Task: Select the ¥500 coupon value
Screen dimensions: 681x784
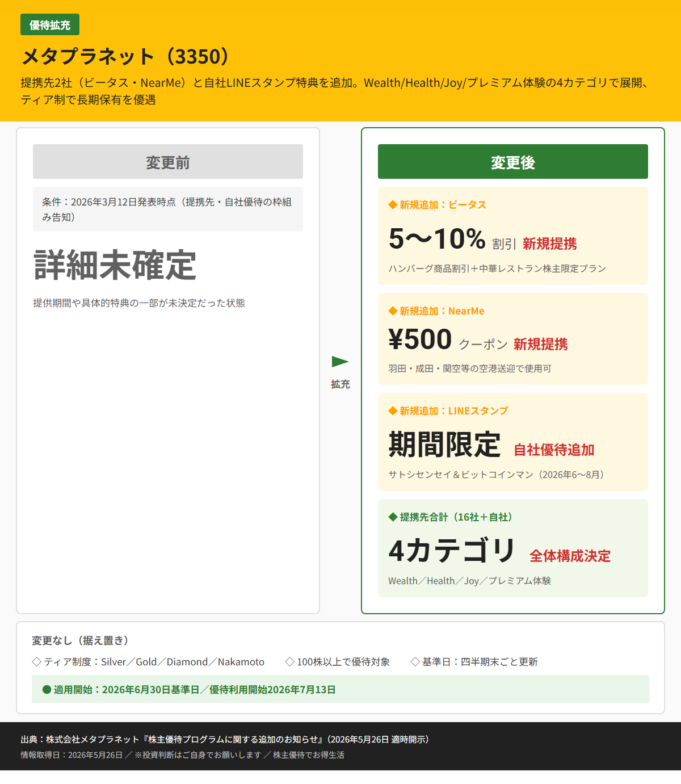Action: click(x=420, y=339)
